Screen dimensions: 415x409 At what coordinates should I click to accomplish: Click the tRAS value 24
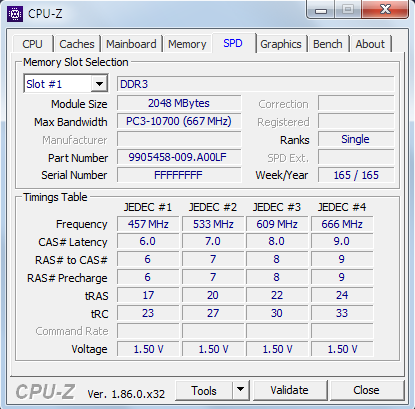click(x=342, y=295)
